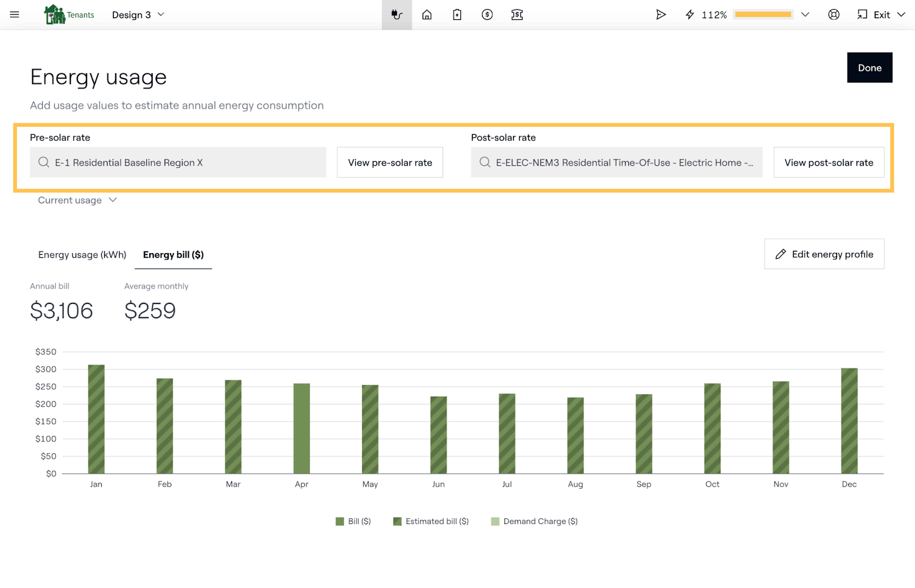Click the Tenants logo
Viewport: 915px width, 588px height.
69,15
